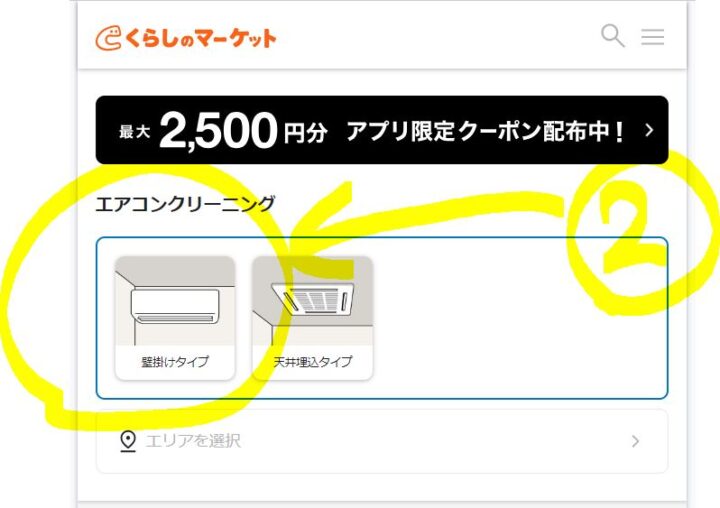Open the hamburger menu
This screenshot has height=508, width=720.
[x=652, y=37]
